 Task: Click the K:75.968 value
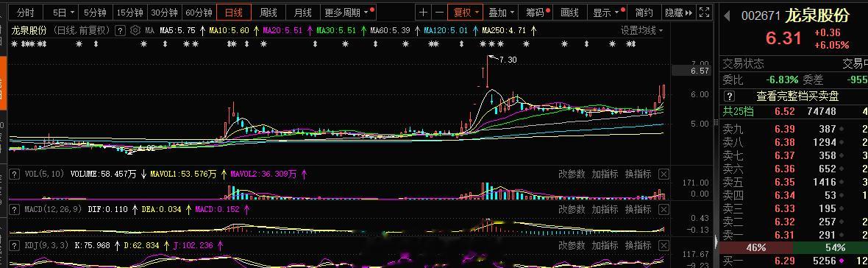(x=93, y=244)
